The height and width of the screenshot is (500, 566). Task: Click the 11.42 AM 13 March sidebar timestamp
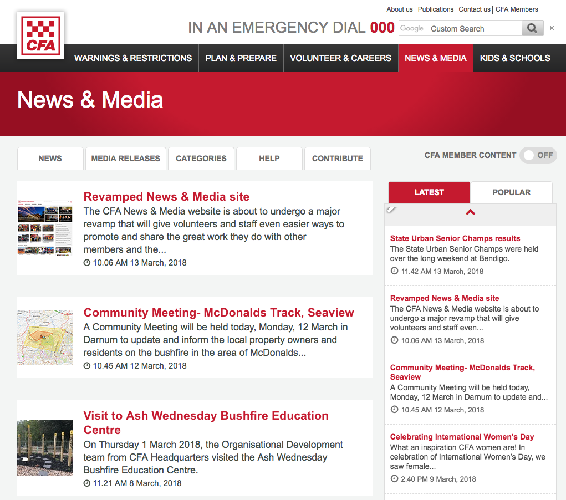pos(437,271)
